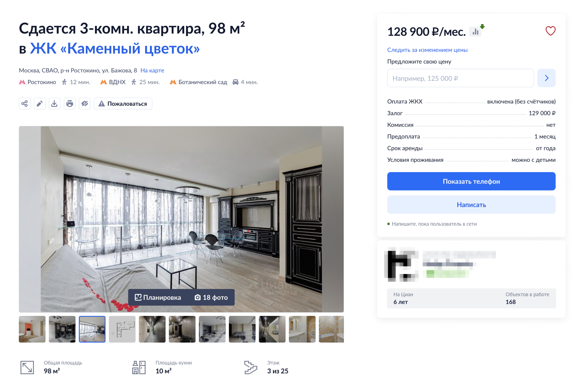This screenshot has width=588, height=392.
Task: Submit offered price with arrow button
Action: pos(546,78)
